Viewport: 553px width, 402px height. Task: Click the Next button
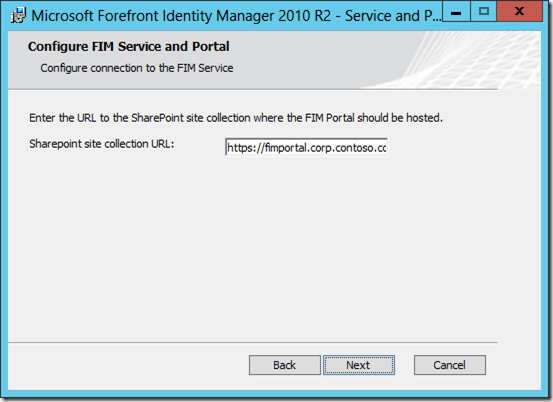tap(359, 365)
